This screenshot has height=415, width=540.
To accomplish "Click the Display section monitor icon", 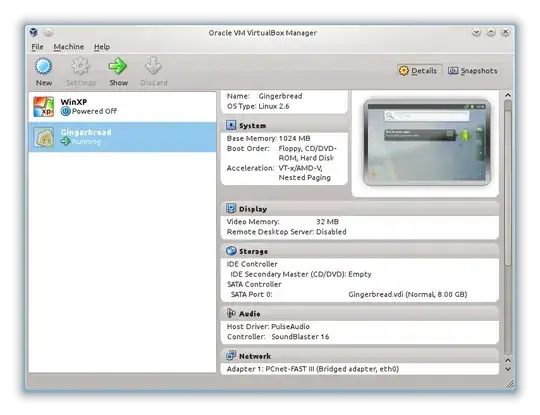I will point(231,208).
